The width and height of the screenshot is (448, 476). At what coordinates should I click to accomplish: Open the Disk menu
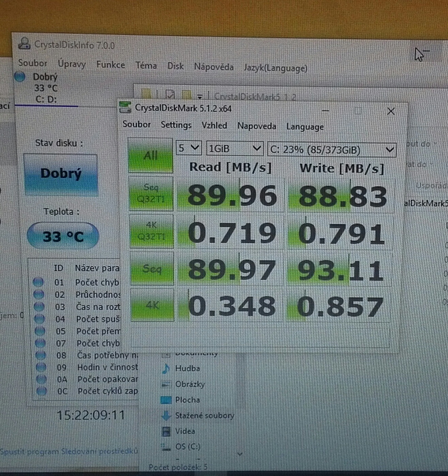pos(175,66)
